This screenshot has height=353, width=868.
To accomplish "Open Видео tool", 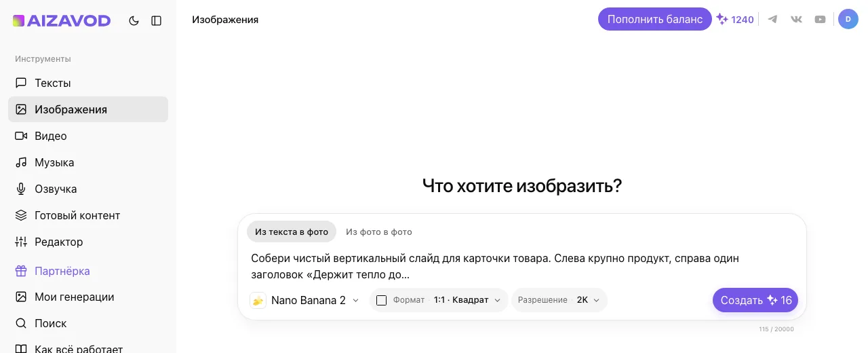I will pos(88,136).
